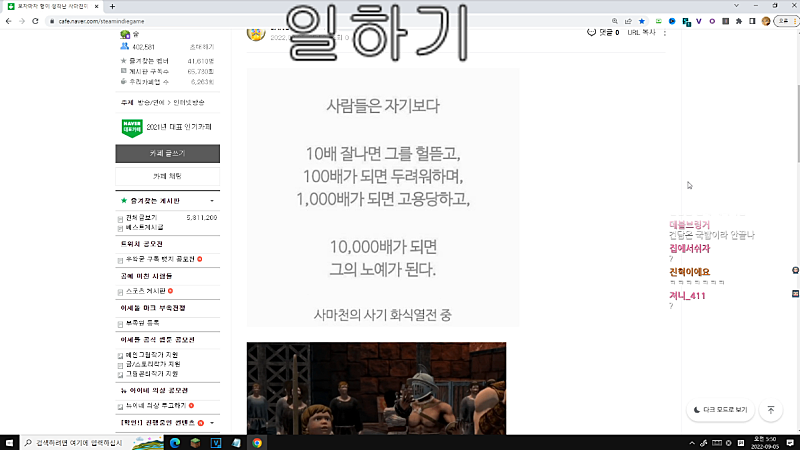Show hidden system tray icons chevron
The width and height of the screenshot is (800, 450).
coord(692,443)
